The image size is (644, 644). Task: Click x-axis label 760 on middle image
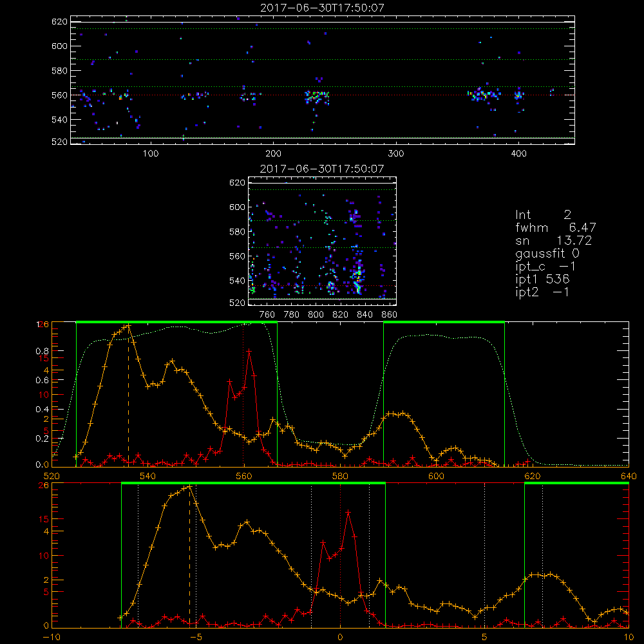click(267, 315)
